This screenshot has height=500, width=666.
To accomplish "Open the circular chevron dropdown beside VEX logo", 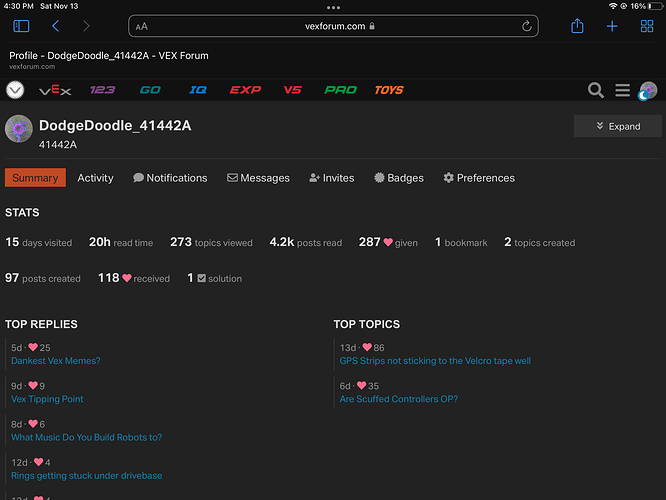I will click(15, 90).
